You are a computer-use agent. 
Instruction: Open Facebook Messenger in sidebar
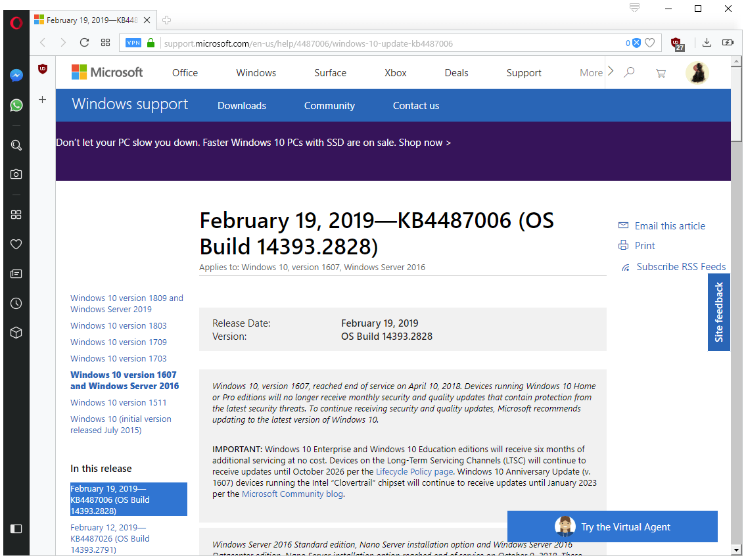tap(16, 75)
